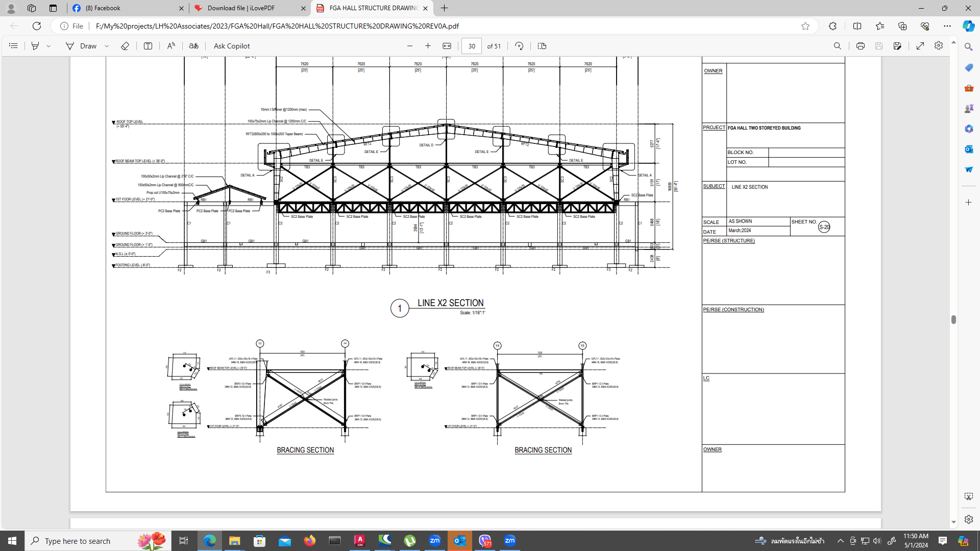Add this page to favorites
The height and width of the screenshot is (551, 980).
pos(805,26)
